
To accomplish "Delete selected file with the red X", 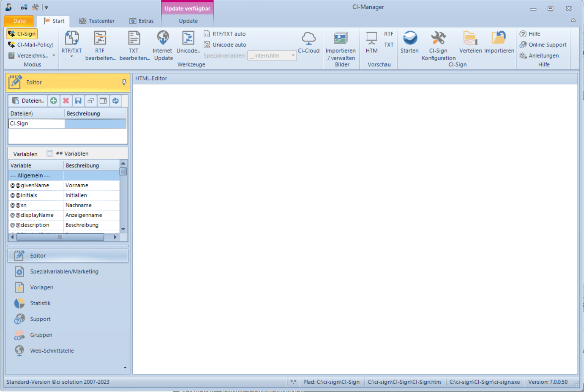I will pos(66,101).
